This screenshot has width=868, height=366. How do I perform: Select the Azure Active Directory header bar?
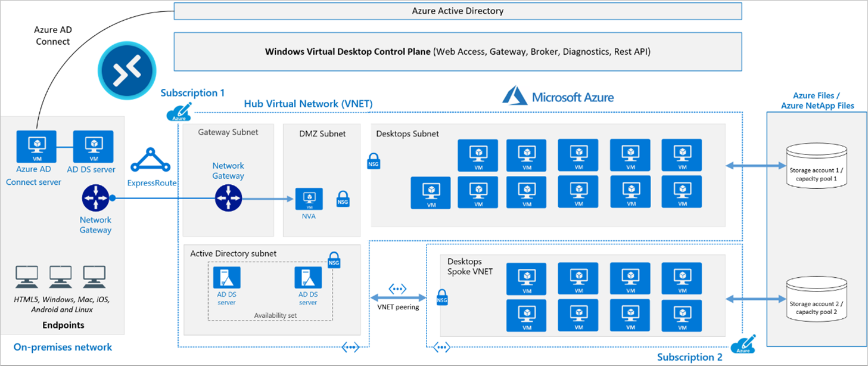click(457, 10)
